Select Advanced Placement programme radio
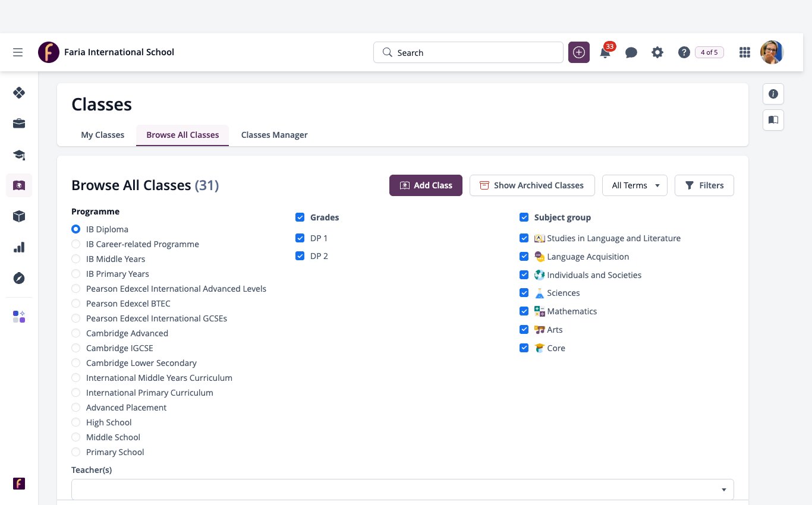Image resolution: width=812 pixels, height=505 pixels. click(x=75, y=408)
